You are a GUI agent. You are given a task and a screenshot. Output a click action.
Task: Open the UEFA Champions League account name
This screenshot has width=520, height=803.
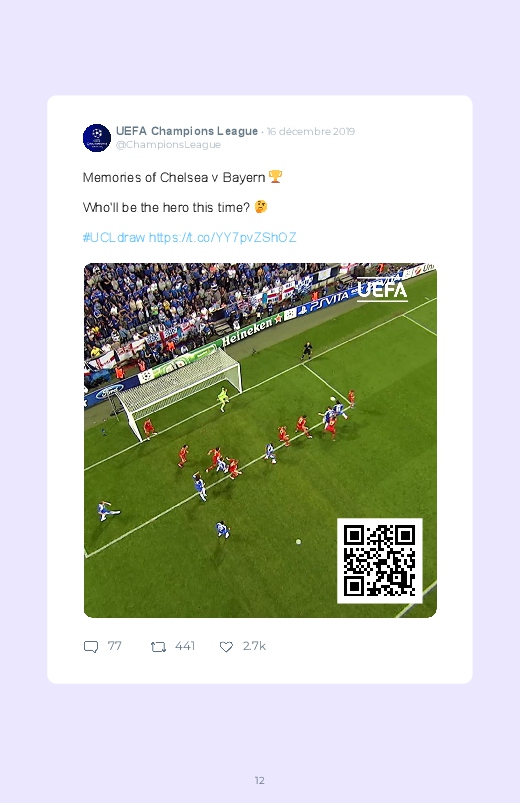click(186, 131)
